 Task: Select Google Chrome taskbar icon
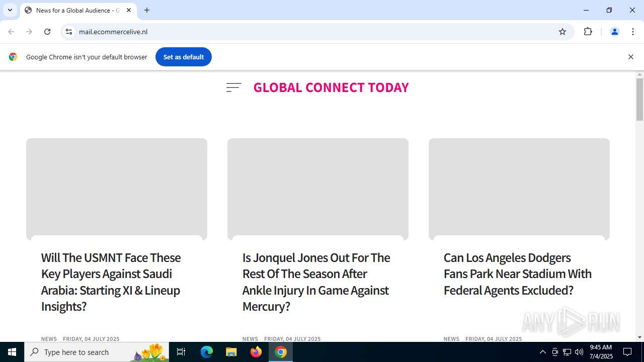coord(281,352)
